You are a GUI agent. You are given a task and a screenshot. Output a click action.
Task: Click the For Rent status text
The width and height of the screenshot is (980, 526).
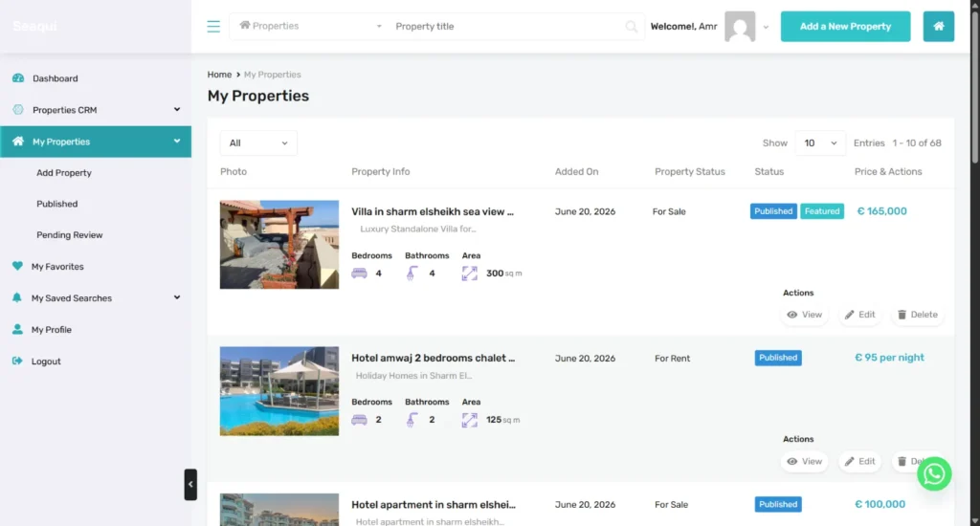point(672,359)
